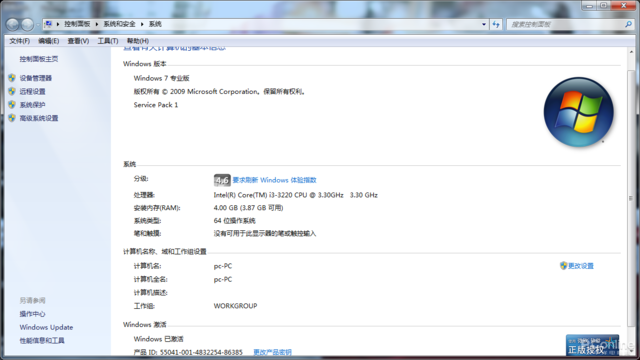Click the Back navigation arrow button
This screenshot has width=640, height=360.
(x=13, y=24)
